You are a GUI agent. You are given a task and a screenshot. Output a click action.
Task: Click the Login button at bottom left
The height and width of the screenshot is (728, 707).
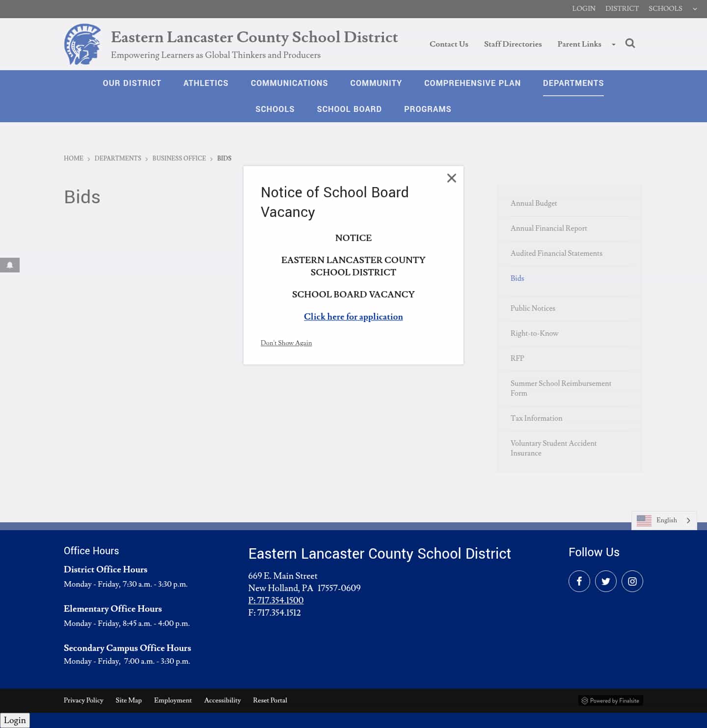point(15,720)
